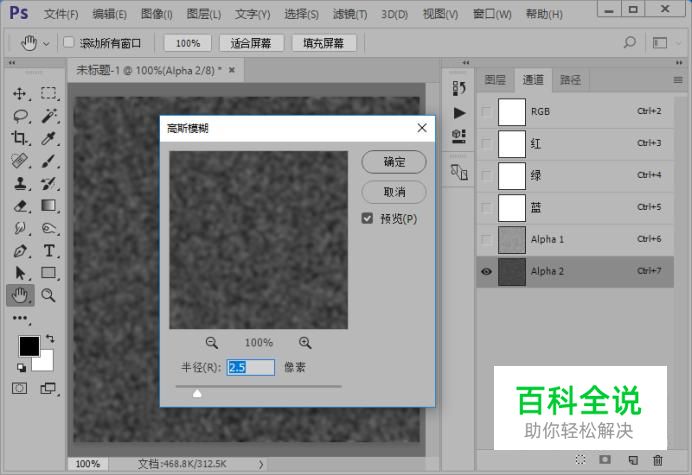The height and width of the screenshot is (475, 692).
Task: Confirm blur with 确定 button
Action: tap(394, 162)
